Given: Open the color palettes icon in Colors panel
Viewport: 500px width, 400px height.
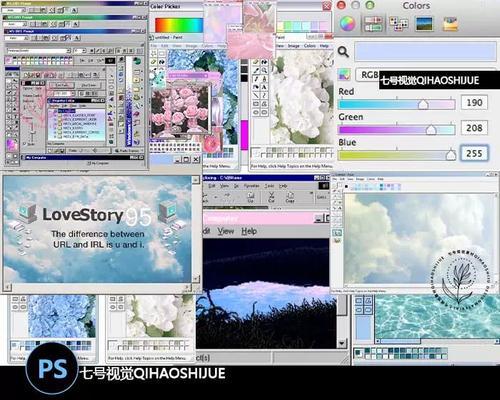Looking at the screenshot, I should 399,24.
